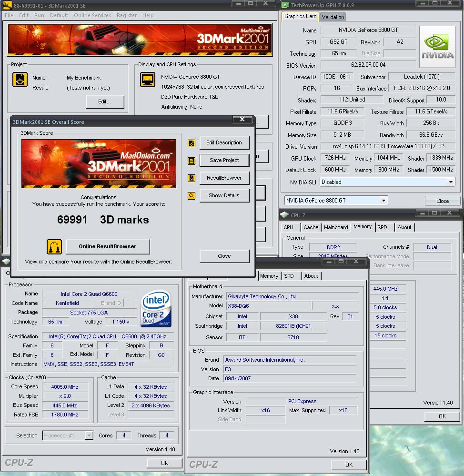Click the Project benchmark icon
Screen dimensions: 464x476
(x=20, y=80)
